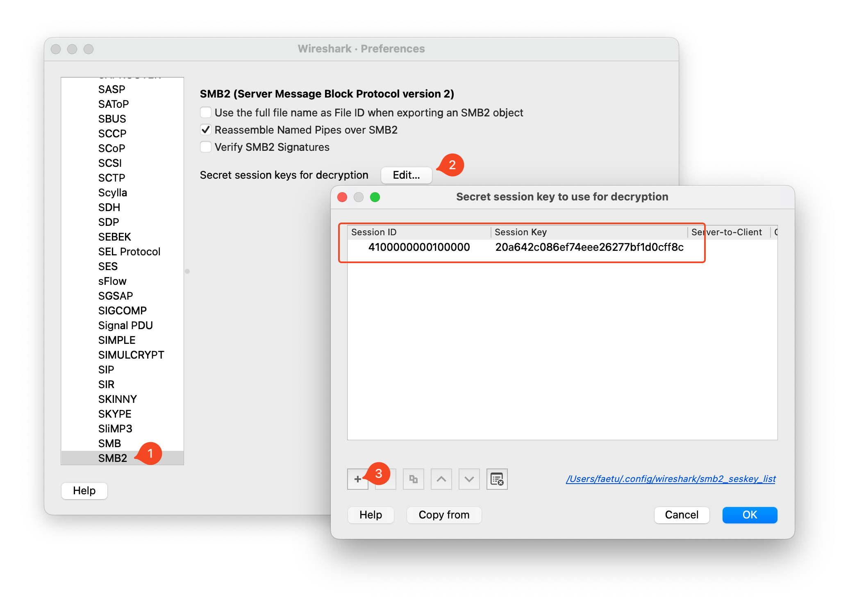Open the smb2_seskey_list file link
This screenshot has width=857, height=616.
671,479
